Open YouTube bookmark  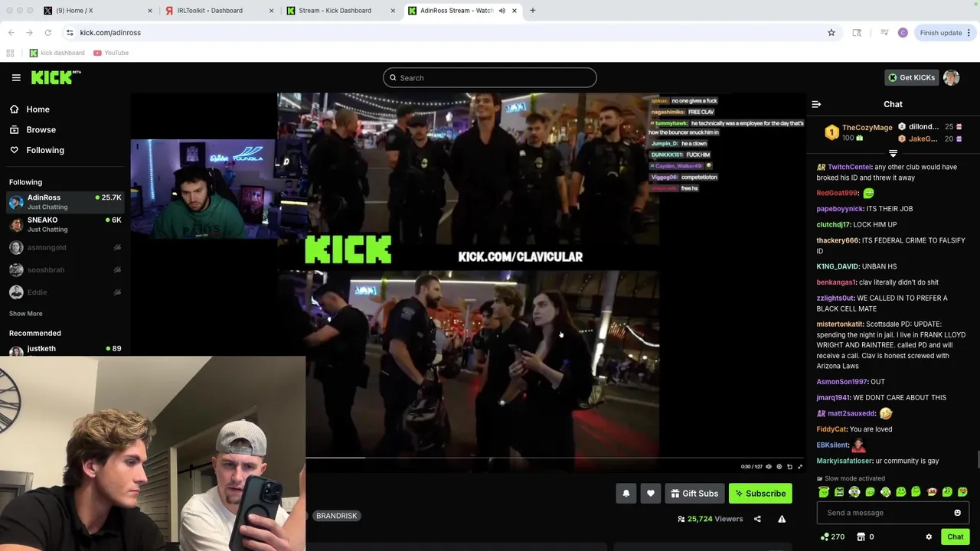(x=111, y=53)
